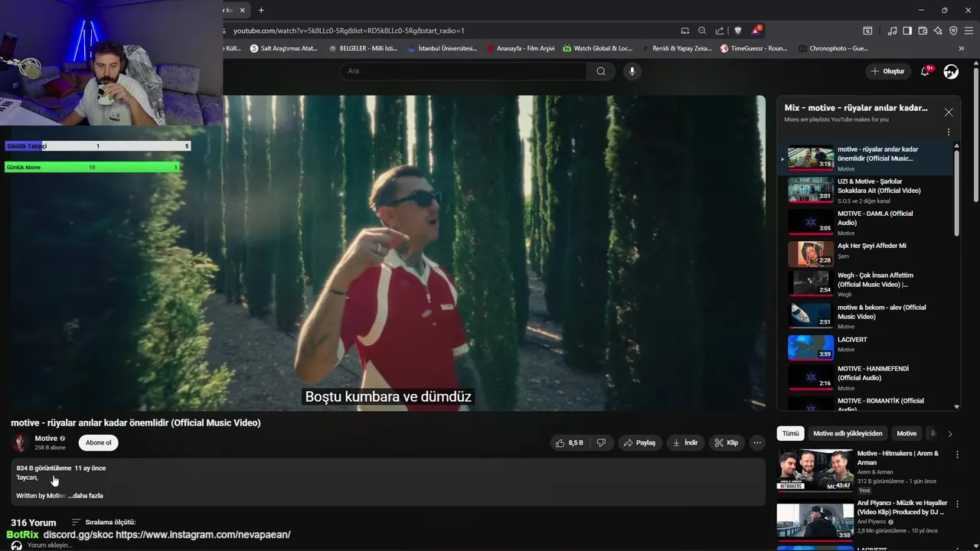Click the Klip clip button
The height and width of the screenshot is (551, 980).
(x=726, y=442)
